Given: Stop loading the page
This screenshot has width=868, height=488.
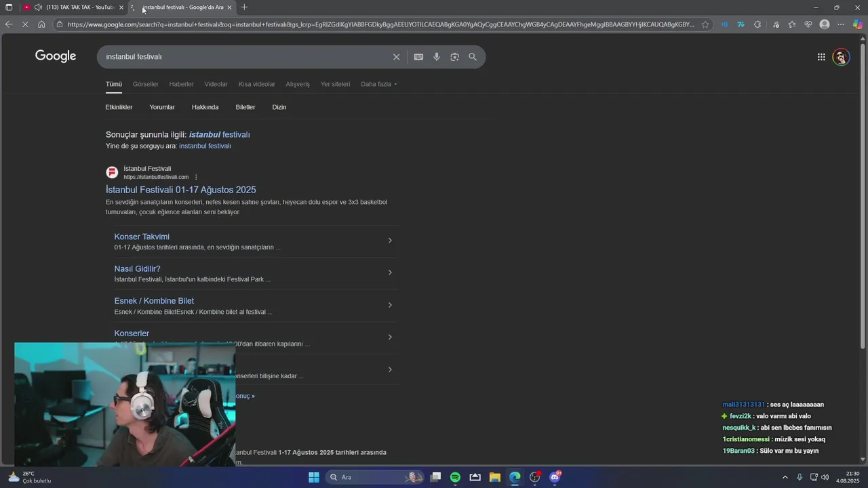Looking at the screenshot, I should pos(25,24).
